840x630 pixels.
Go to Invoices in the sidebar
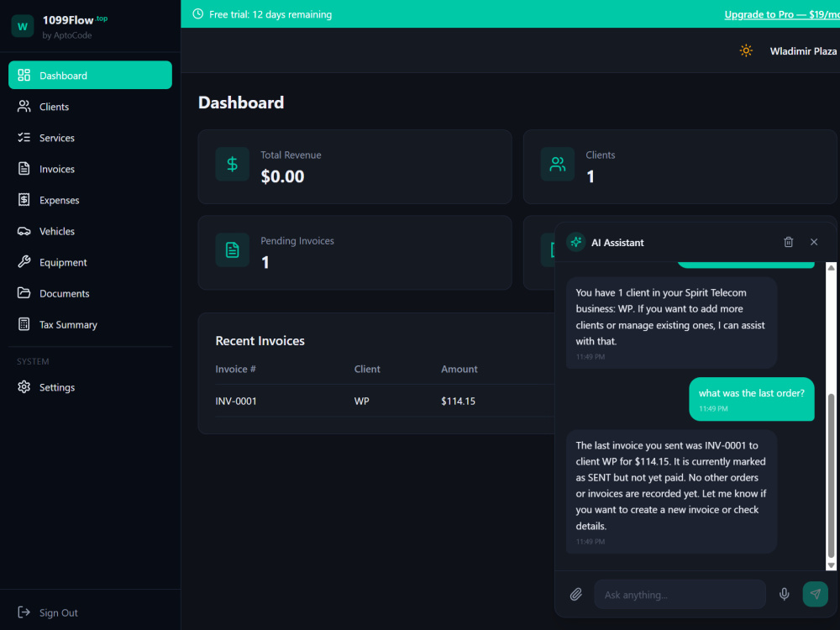coord(90,169)
